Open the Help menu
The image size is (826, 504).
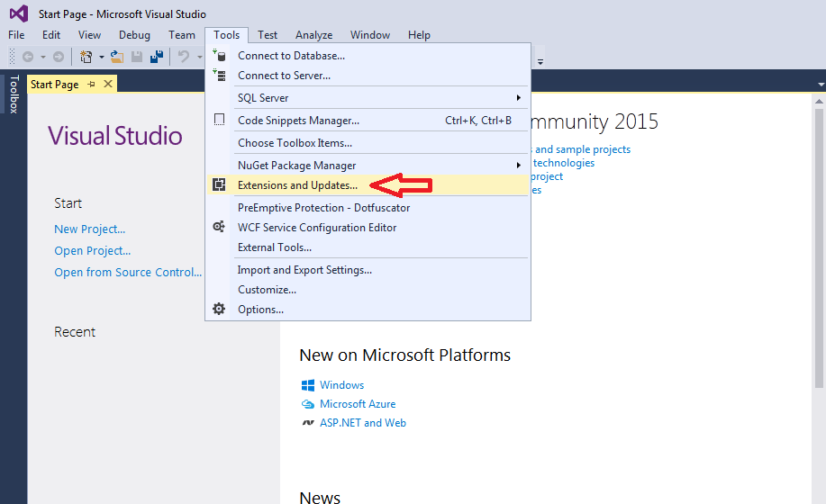[419, 35]
